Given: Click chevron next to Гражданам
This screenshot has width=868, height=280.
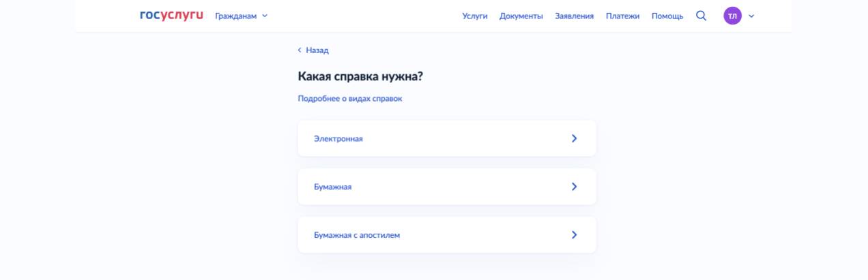Looking at the screenshot, I should [x=265, y=16].
